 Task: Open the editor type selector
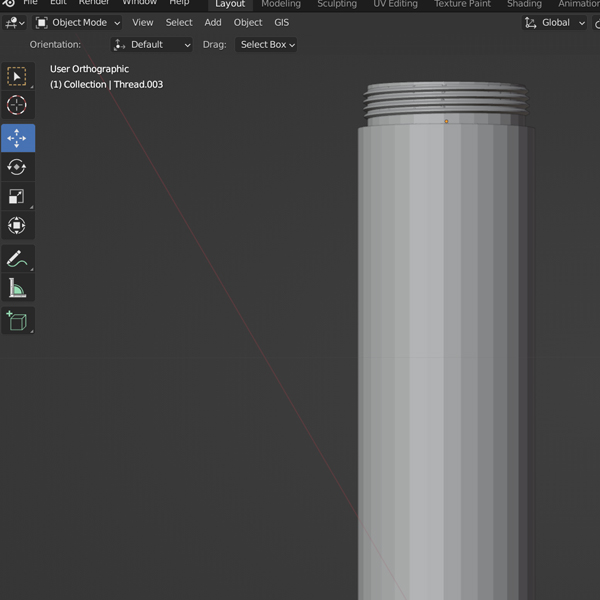(14, 22)
